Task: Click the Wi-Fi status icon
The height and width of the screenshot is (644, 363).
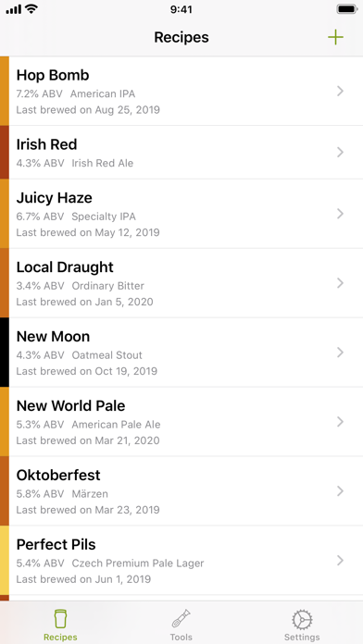Action: [x=31, y=9]
